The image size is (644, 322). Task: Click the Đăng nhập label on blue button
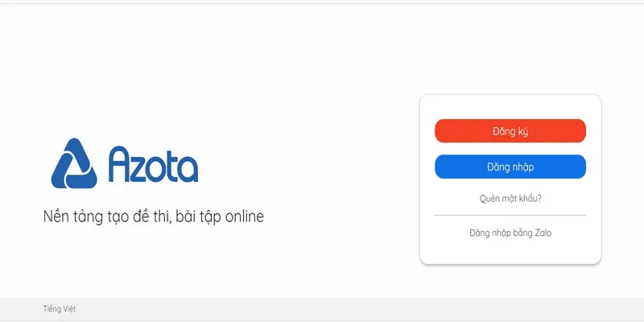510,167
